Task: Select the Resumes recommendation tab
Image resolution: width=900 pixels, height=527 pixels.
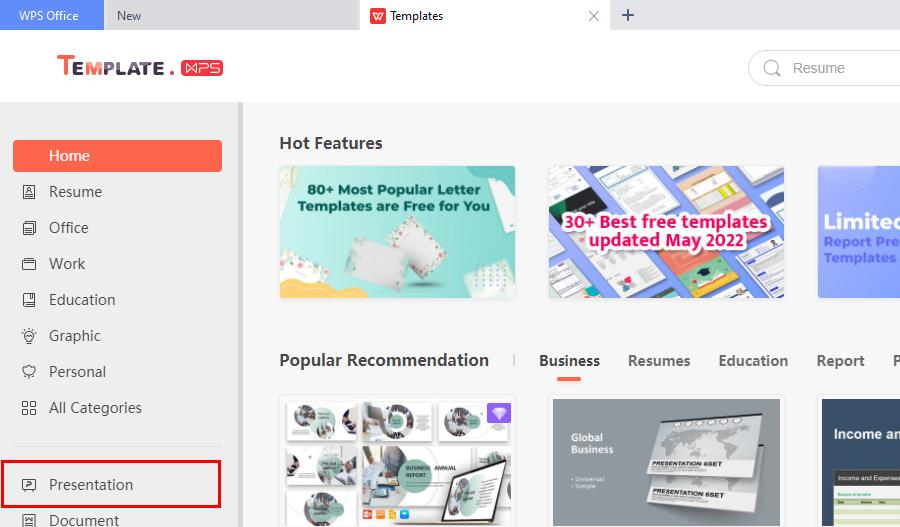Action: [x=659, y=361]
